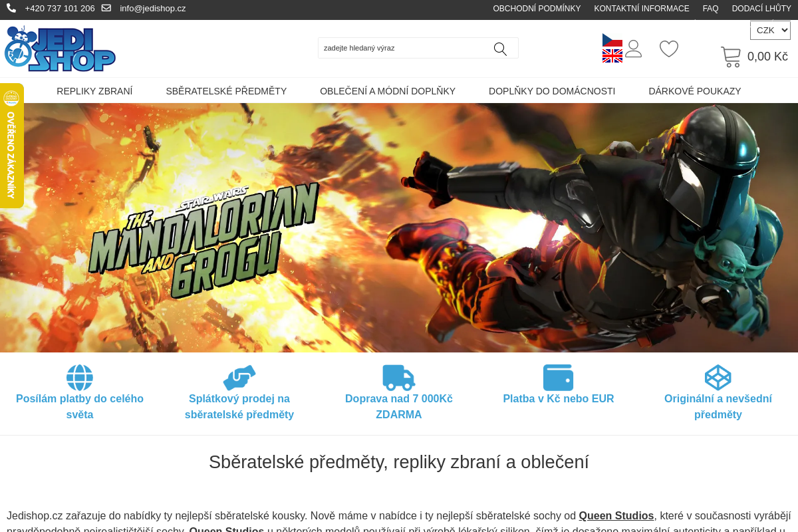Open Oblečení a módní doplňky menu
The height and width of the screenshot is (532, 798).
388,91
